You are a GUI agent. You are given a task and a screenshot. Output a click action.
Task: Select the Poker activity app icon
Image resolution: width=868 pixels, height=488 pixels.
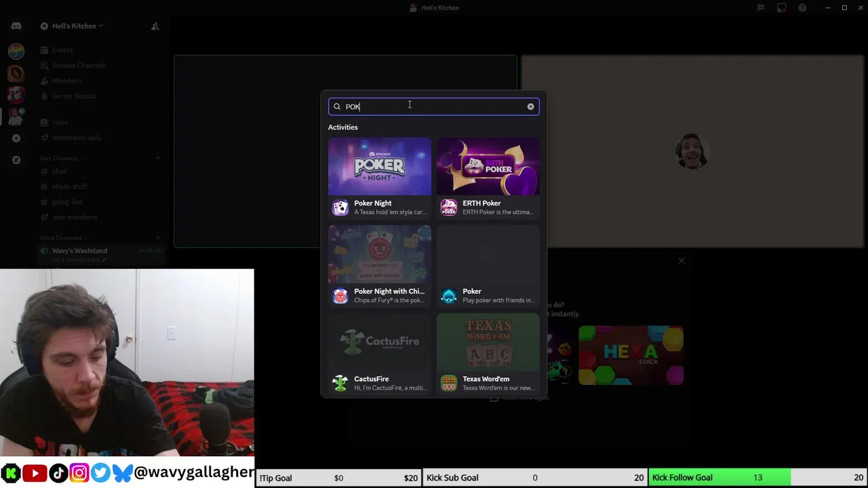[x=449, y=296]
